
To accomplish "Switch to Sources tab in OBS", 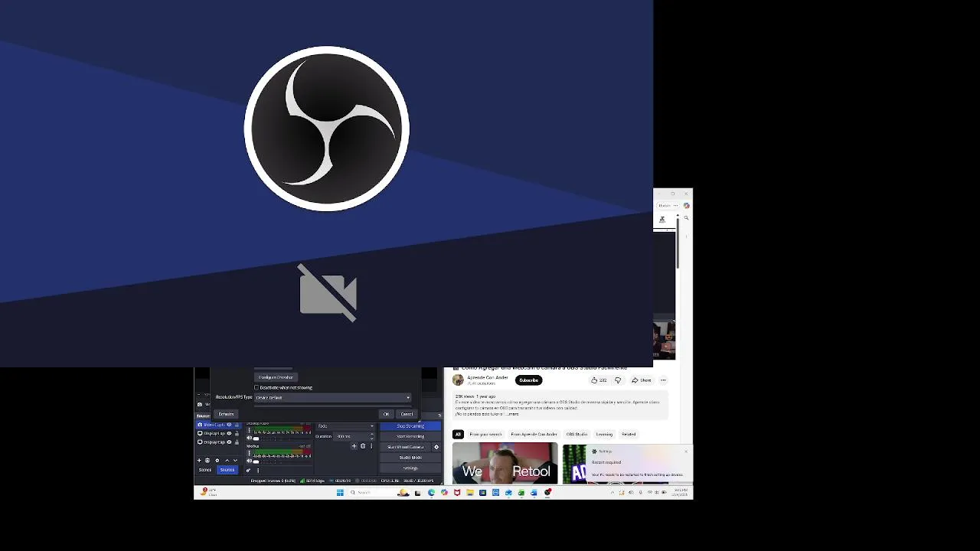I will (x=227, y=470).
